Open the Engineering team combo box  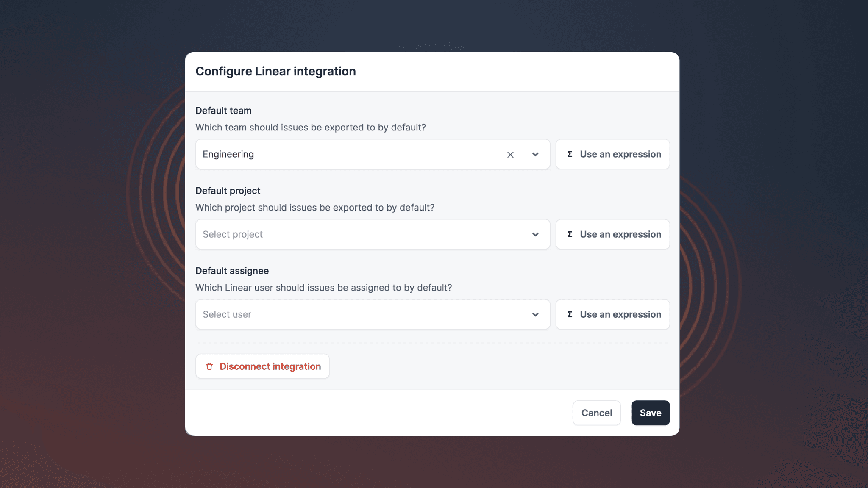click(x=373, y=154)
